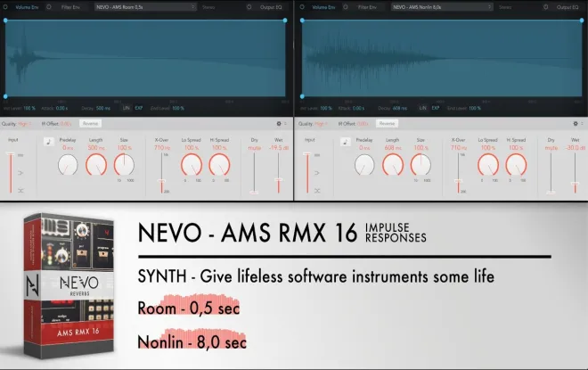This screenshot has width=588, height=370.
Task: Open Volume Env tab in right plugin
Action: point(323,7)
